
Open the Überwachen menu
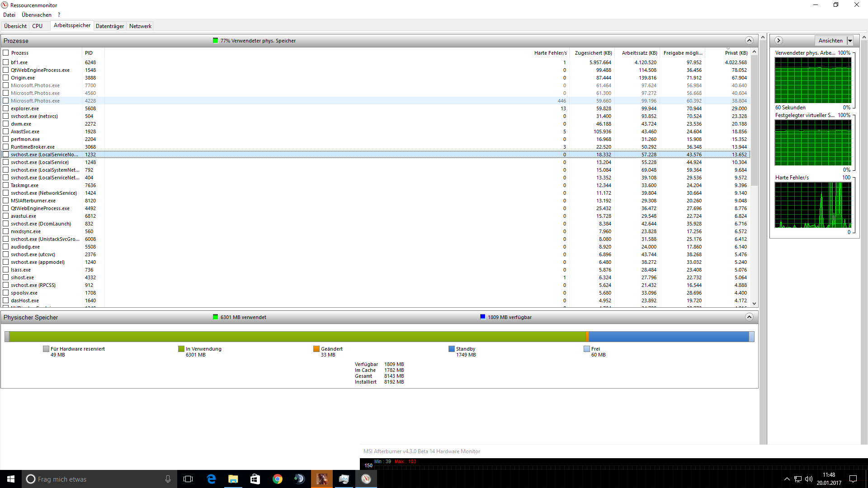pos(37,15)
